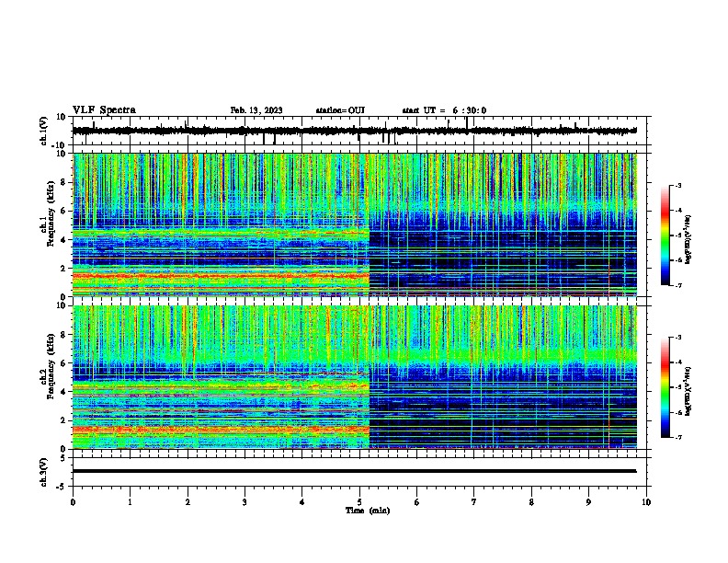
Task: Click the date 'Feb. 13, 2023'
Action: pyautogui.click(x=256, y=110)
